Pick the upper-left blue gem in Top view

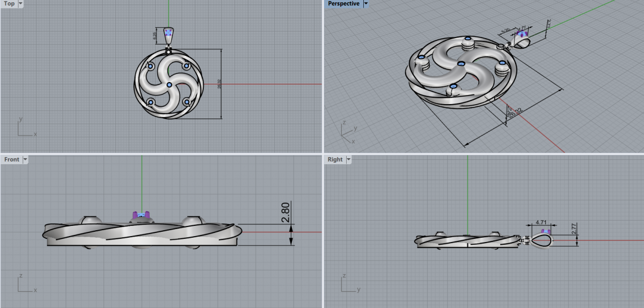[x=150, y=67]
